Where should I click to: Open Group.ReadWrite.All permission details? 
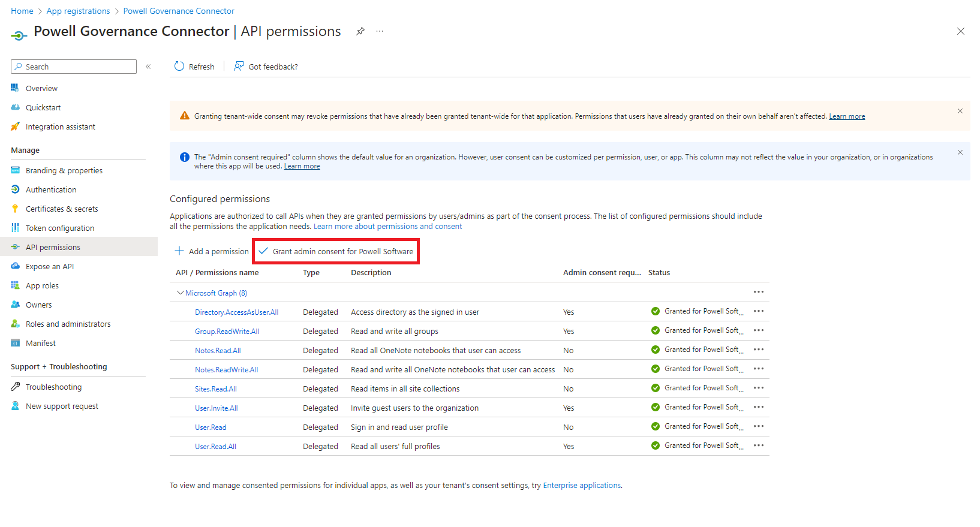pyautogui.click(x=227, y=332)
